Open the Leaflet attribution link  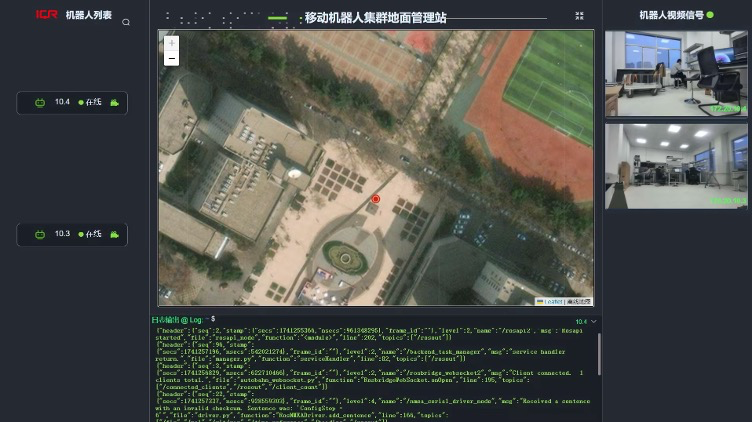pyautogui.click(x=552, y=301)
